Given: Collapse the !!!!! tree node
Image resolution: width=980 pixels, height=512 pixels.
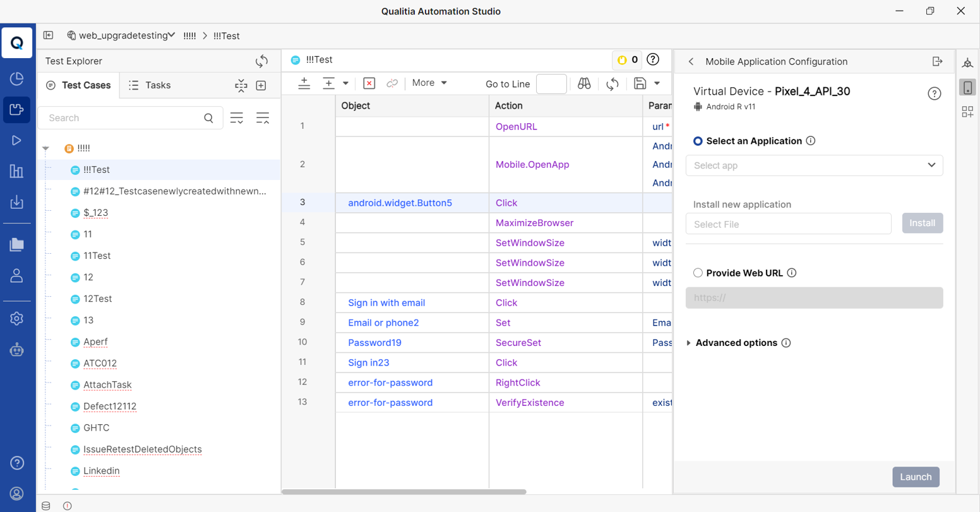Looking at the screenshot, I should [x=46, y=148].
